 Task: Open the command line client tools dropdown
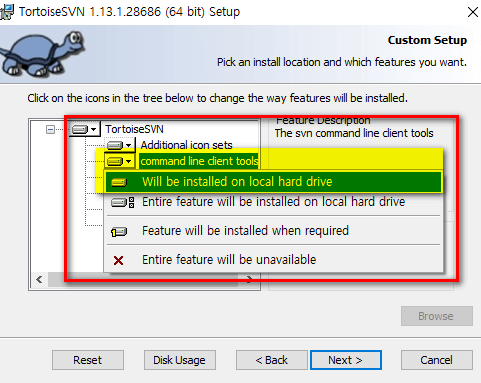coord(120,161)
